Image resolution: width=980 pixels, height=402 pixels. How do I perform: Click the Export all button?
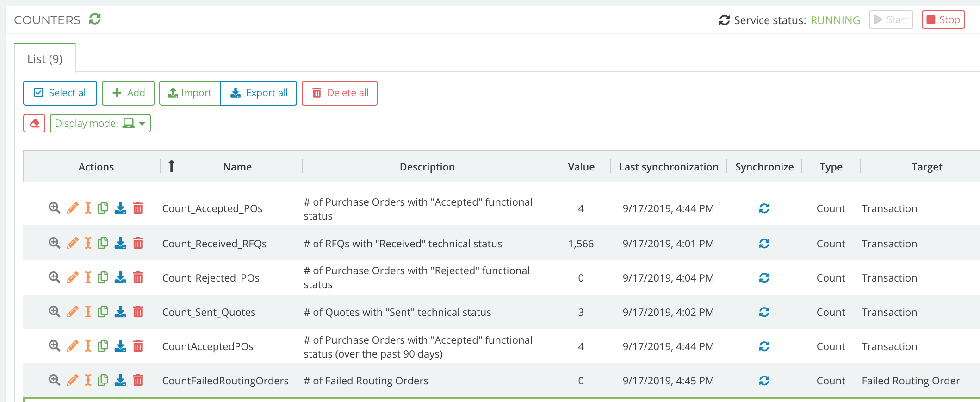click(x=259, y=93)
